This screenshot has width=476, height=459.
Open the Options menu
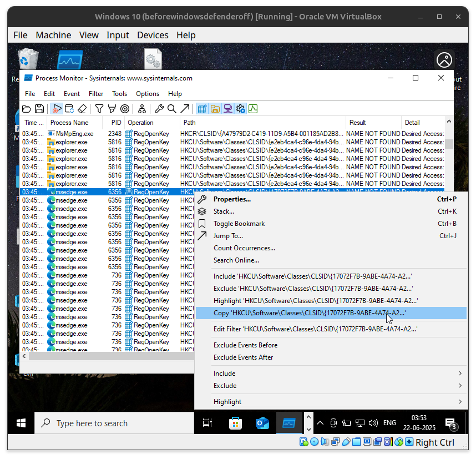(148, 94)
